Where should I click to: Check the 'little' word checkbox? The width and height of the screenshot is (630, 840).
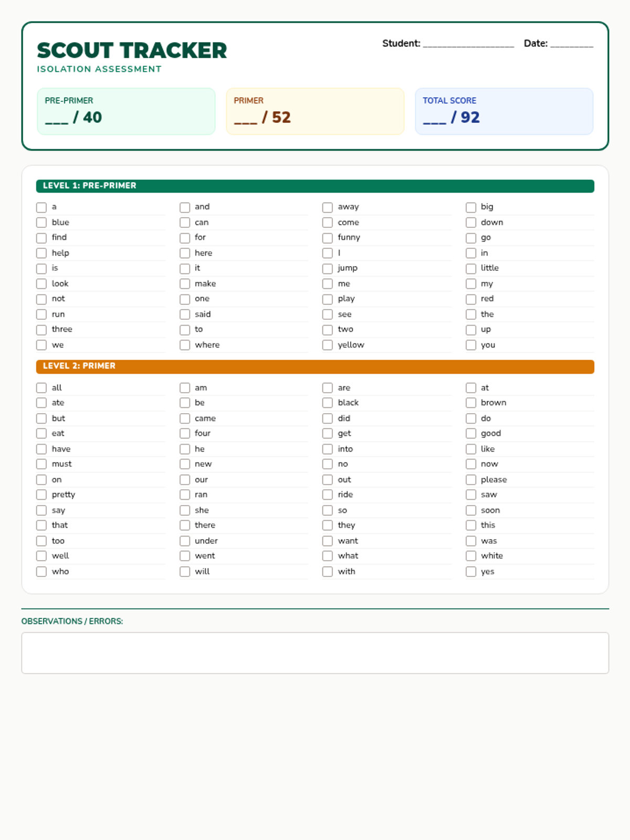coord(471,268)
